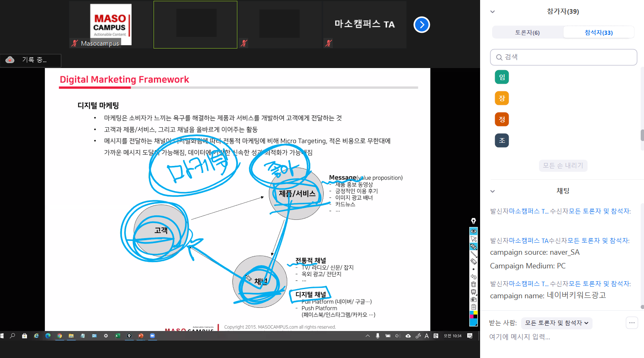Collapse the 참가자 participants panel chevron

[x=493, y=12]
